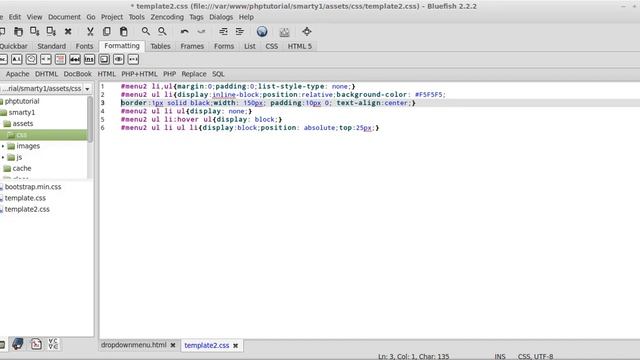
Task: Click the eye-shaped formatting icon
Action: tap(119, 60)
